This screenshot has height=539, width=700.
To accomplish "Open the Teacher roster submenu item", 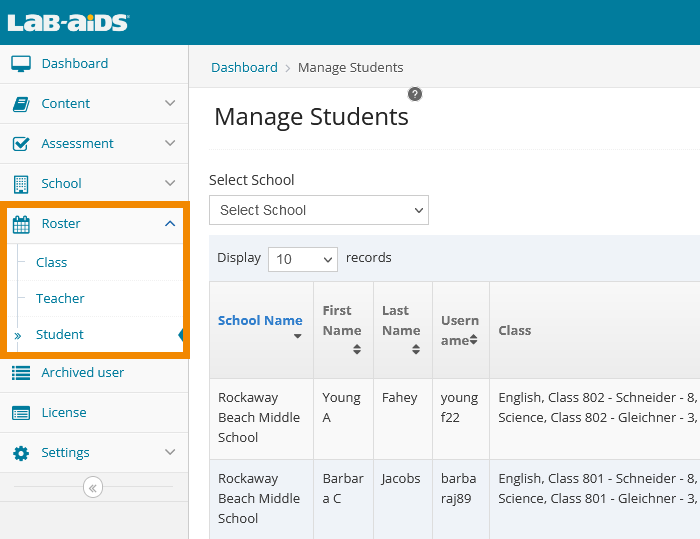I will pyautogui.click(x=60, y=299).
